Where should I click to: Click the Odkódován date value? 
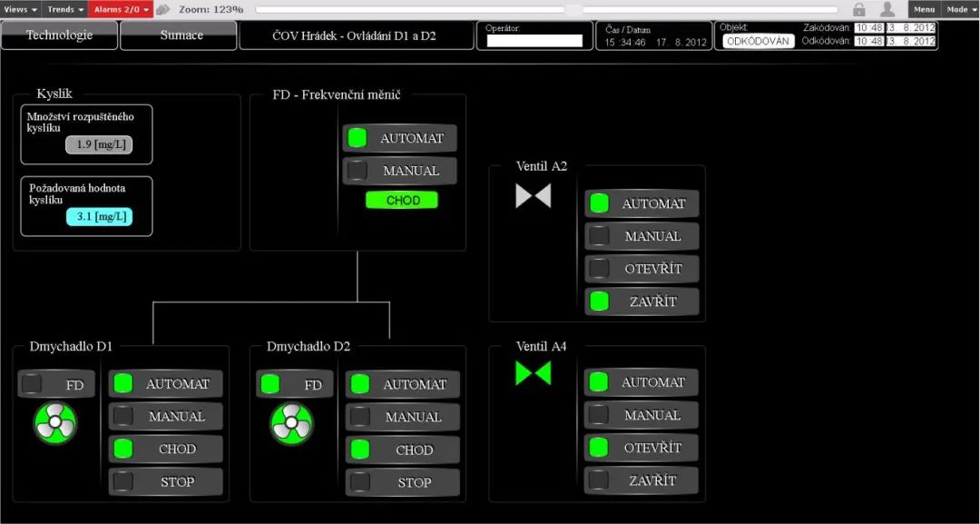point(911,41)
